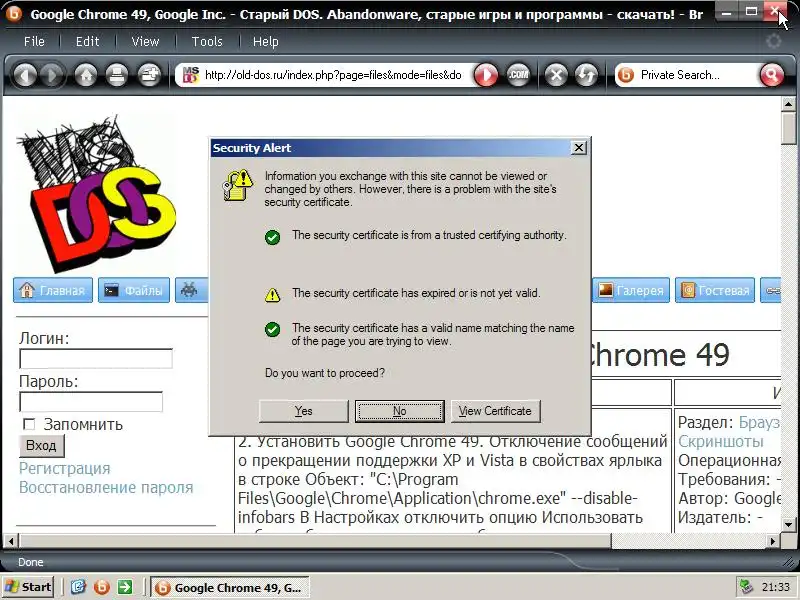This screenshot has width=800, height=600.
Task: Toggle the Запомнить checkbox
Action: pos(29,424)
